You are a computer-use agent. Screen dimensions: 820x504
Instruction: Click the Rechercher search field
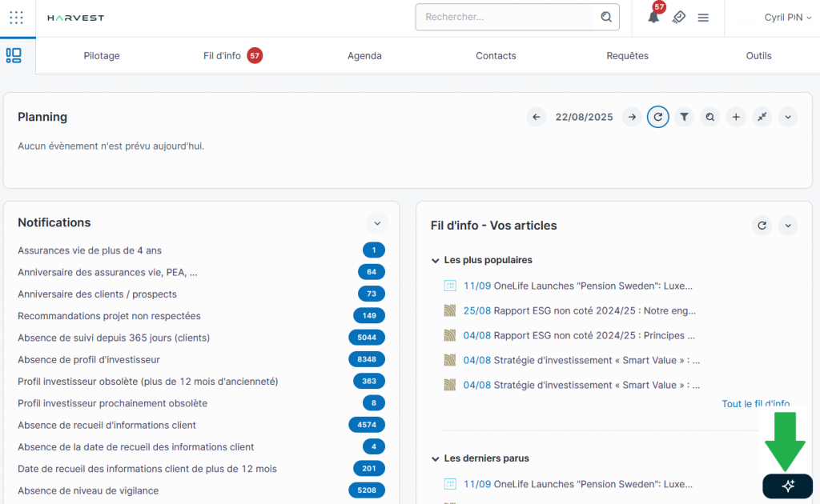coord(508,17)
